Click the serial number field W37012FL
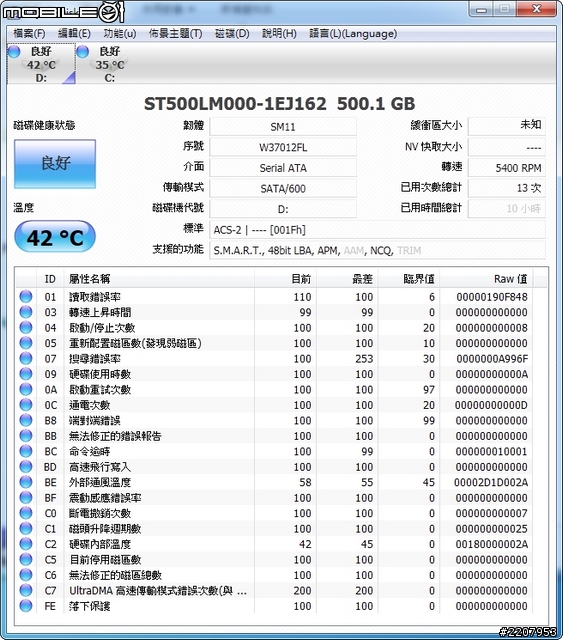Viewport: 563px width, 640px height. (283, 147)
